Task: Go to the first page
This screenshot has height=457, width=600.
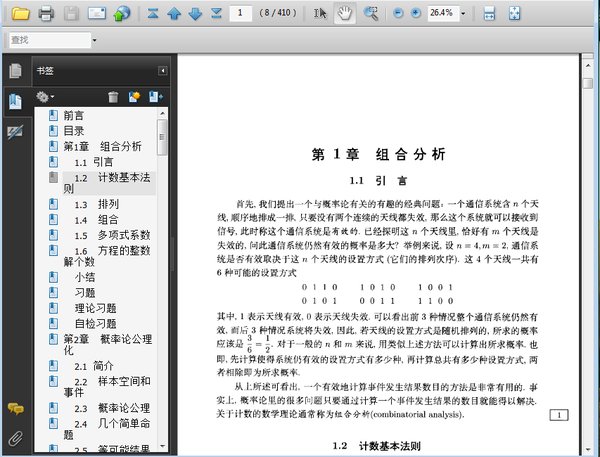Action: 153,13
